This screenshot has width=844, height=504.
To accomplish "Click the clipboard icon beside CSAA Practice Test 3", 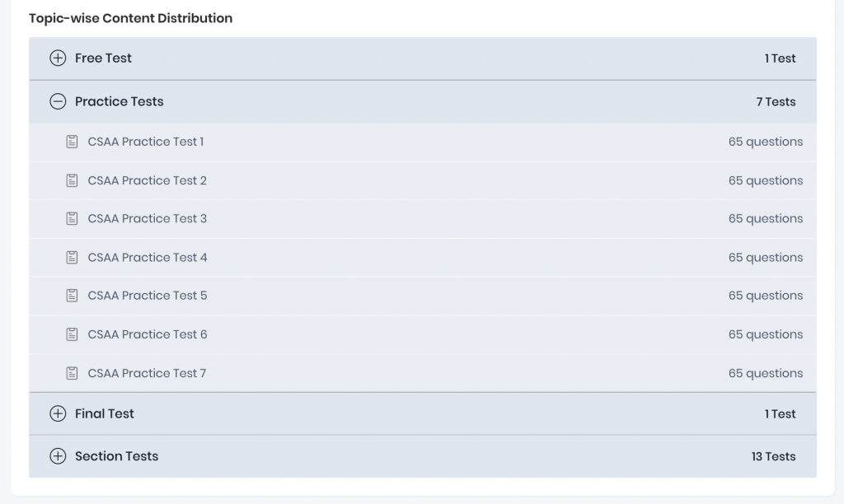I will (x=72, y=219).
